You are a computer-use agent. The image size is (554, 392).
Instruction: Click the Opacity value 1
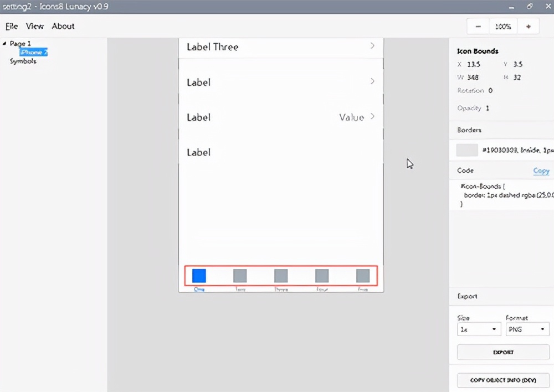488,108
